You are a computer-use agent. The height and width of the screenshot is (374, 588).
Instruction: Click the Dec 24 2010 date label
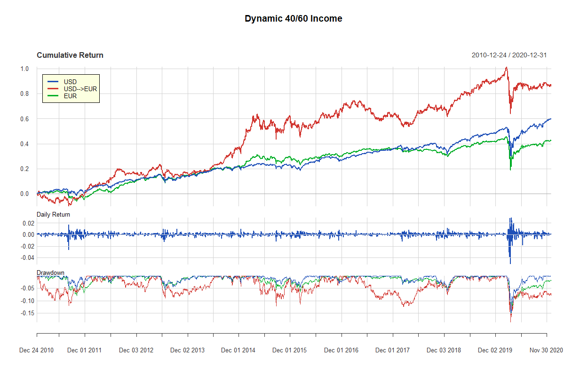point(36,350)
